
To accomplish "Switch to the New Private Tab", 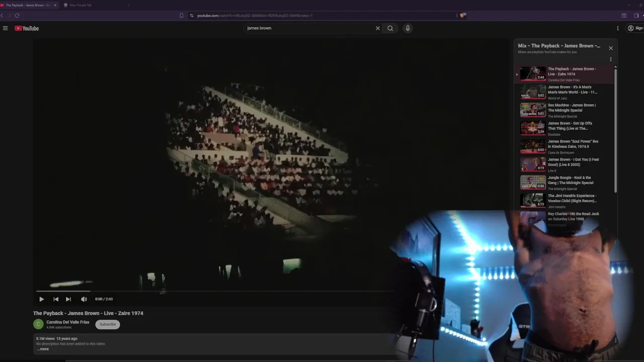I will pyautogui.click(x=80, y=5).
